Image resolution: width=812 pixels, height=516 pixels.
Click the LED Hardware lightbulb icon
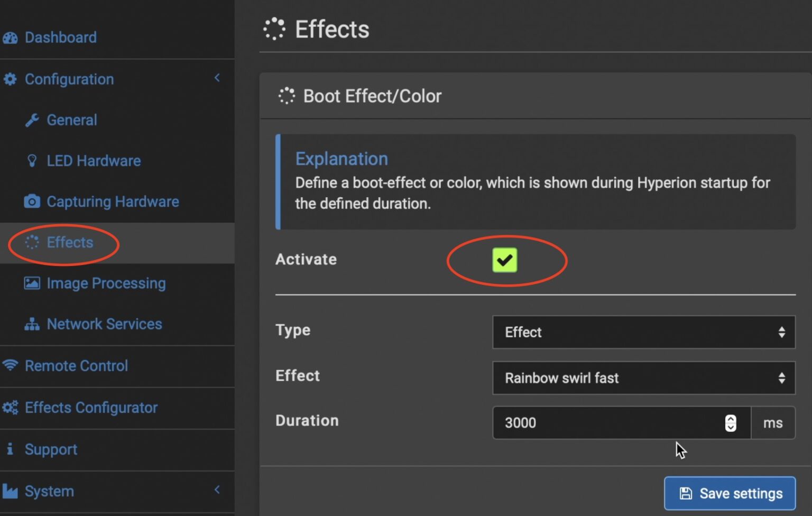[32, 161]
